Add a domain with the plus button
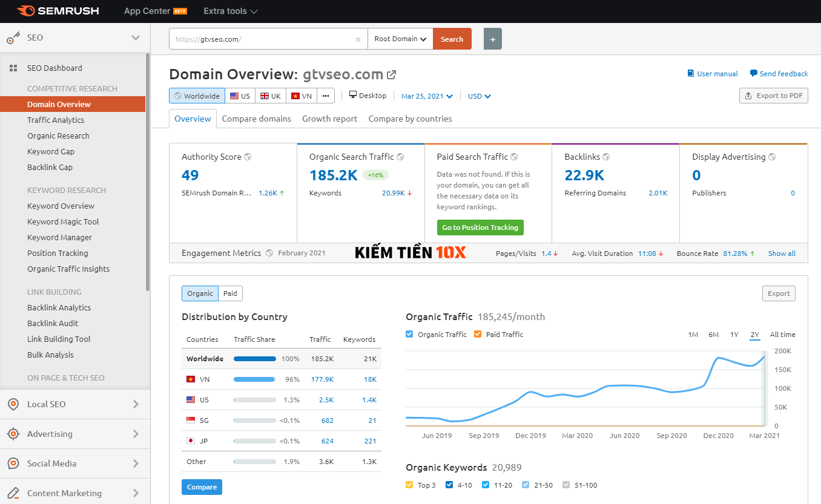The height and width of the screenshot is (504, 821). click(493, 39)
